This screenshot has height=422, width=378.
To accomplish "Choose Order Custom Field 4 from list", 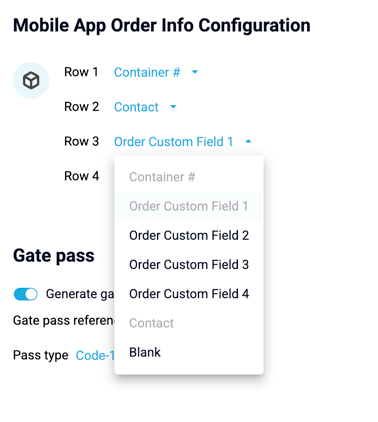I will pos(189,294).
